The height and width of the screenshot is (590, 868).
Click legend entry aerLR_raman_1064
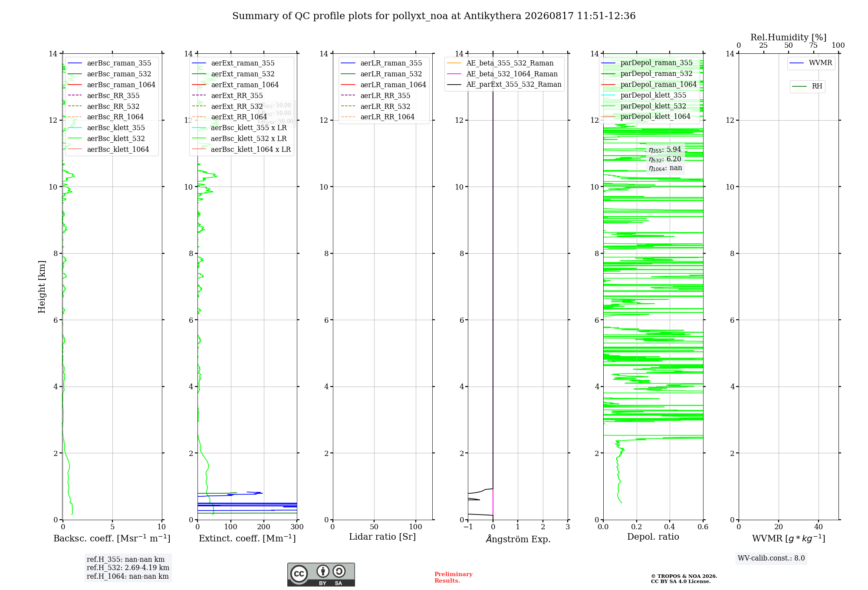[384, 85]
